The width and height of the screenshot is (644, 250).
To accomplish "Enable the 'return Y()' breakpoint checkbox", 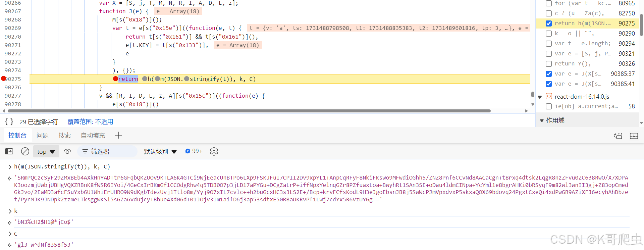I will coord(549,64).
